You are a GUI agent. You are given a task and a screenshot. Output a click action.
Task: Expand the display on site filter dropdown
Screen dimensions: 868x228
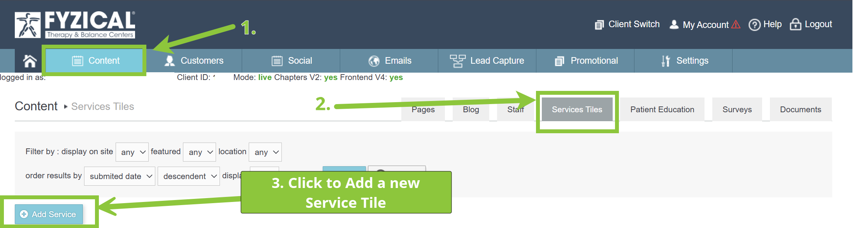(132, 152)
